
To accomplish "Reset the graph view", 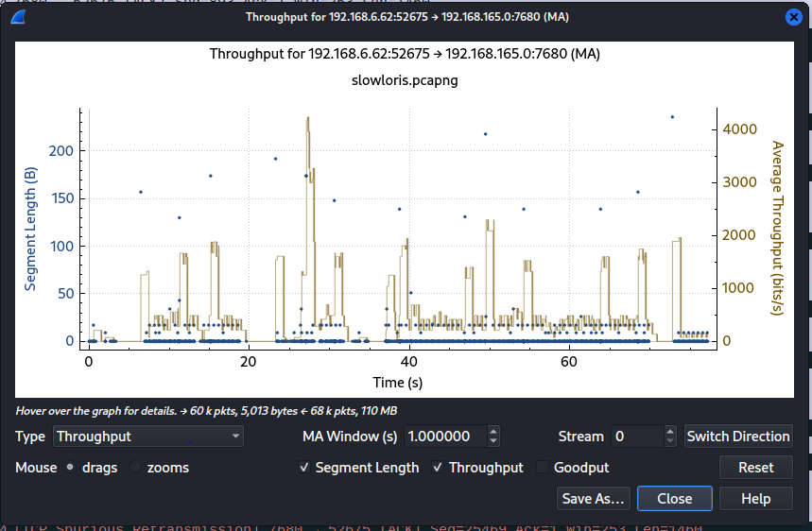I will (x=755, y=468).
